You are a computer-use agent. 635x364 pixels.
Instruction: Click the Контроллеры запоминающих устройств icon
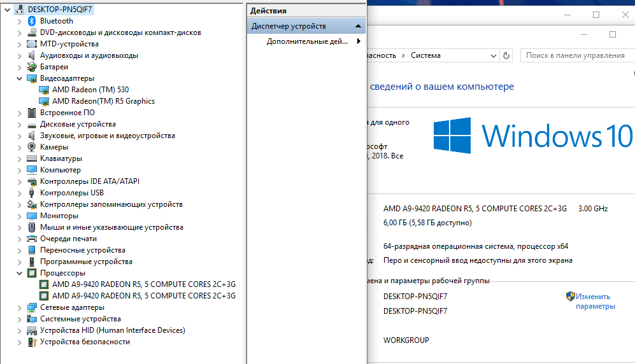[x=32, y=204]
